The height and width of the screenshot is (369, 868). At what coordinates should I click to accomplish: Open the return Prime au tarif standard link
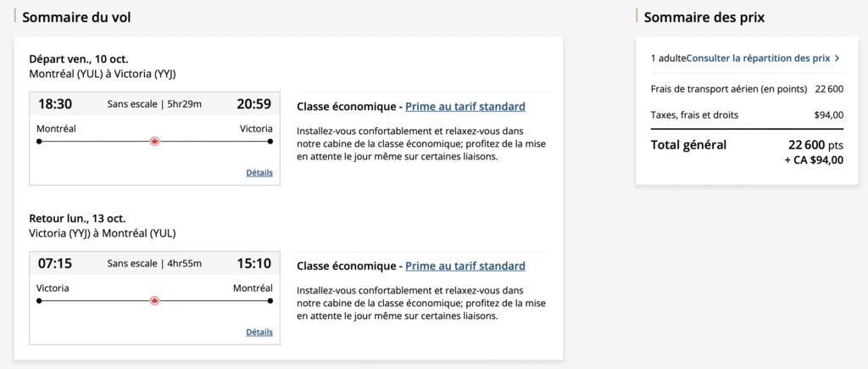tap(465, 266)
